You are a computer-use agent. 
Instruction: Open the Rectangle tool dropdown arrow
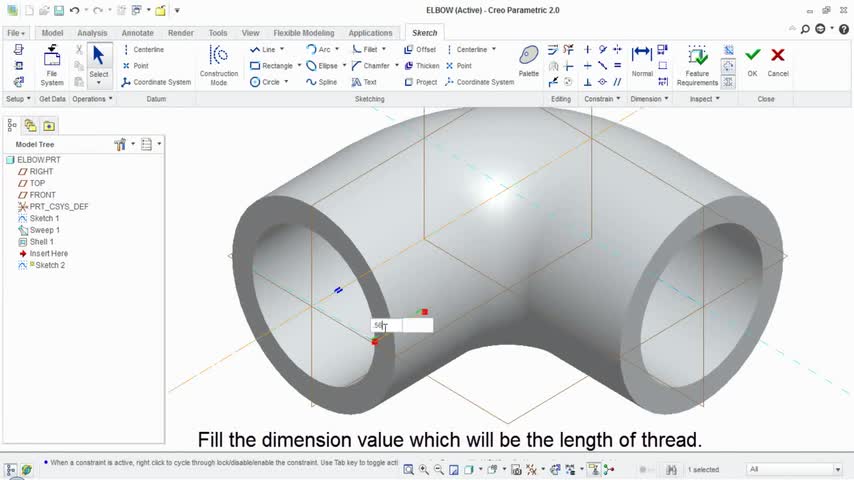299,66
